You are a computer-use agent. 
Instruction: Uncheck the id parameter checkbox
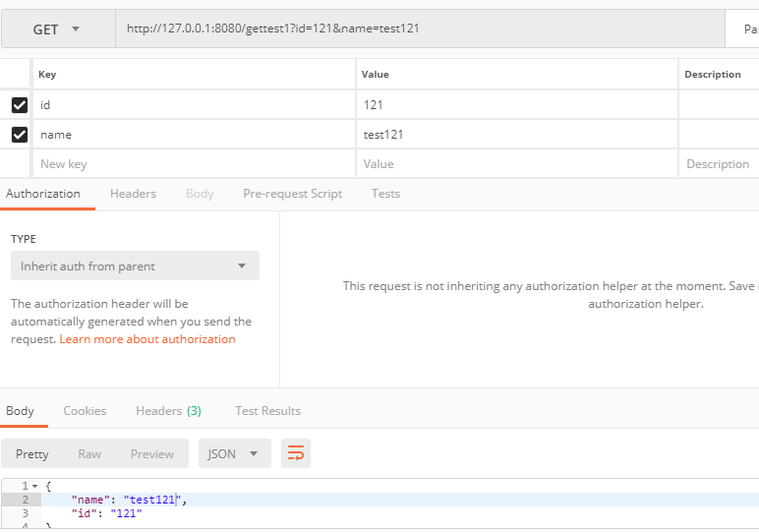(20, 104)
